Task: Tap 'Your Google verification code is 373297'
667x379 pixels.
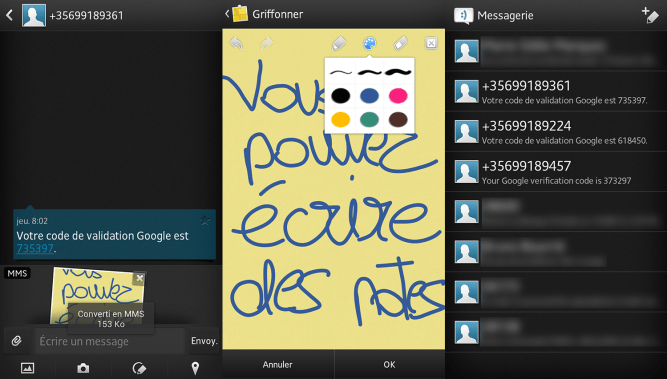Action: pyautogui.click(x=556, y=181)
